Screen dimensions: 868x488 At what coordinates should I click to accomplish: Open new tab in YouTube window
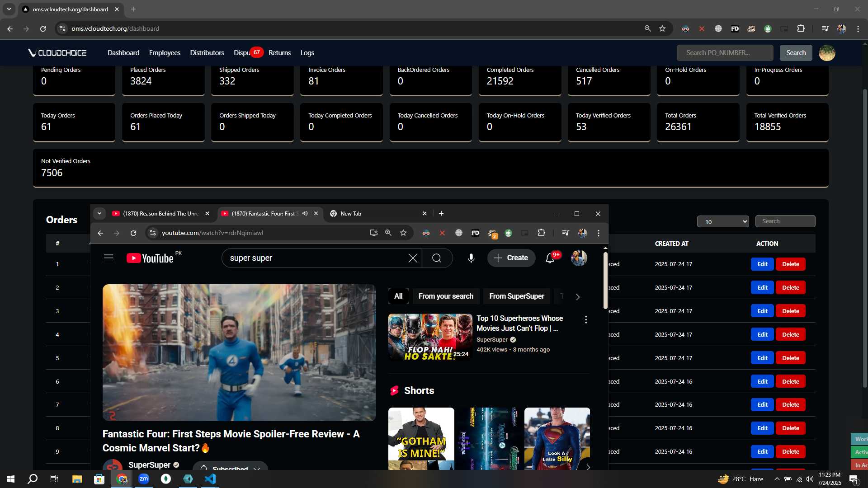tap(441, 214)
